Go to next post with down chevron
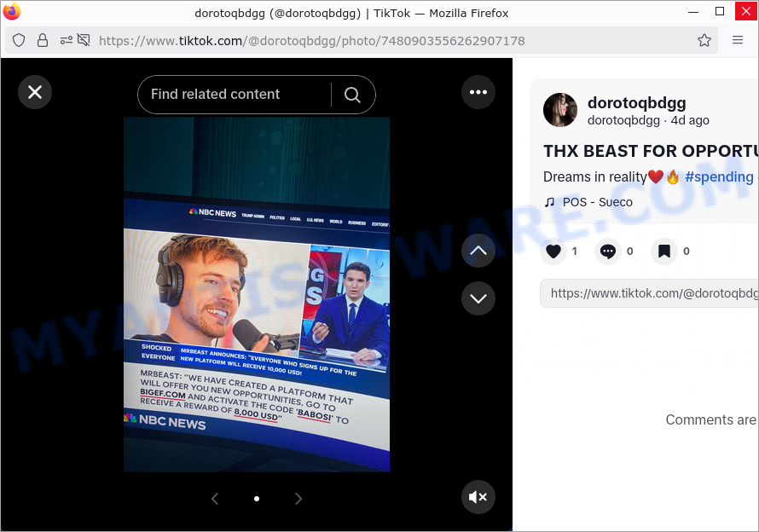The width and height of the screenshot is (759, 532). point(478,298)
